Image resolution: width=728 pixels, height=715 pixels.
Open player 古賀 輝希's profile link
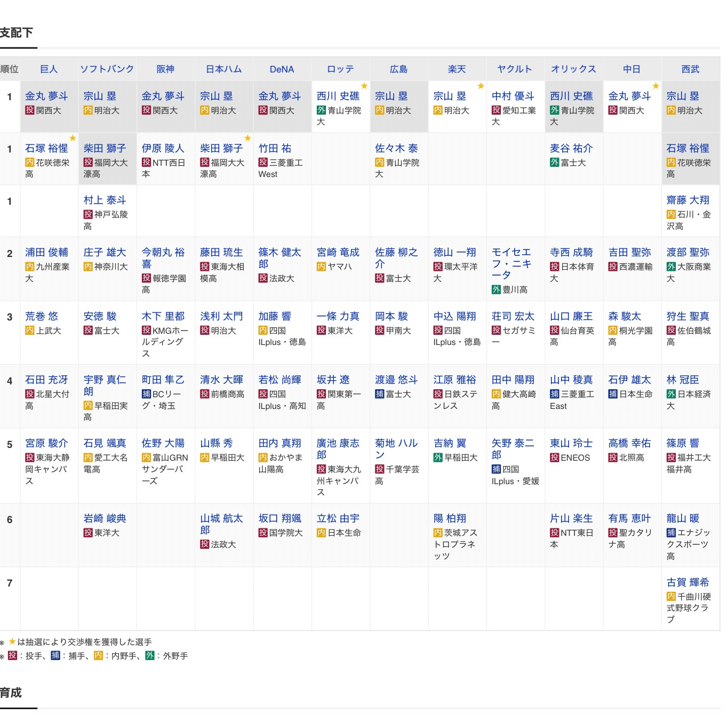688,582
